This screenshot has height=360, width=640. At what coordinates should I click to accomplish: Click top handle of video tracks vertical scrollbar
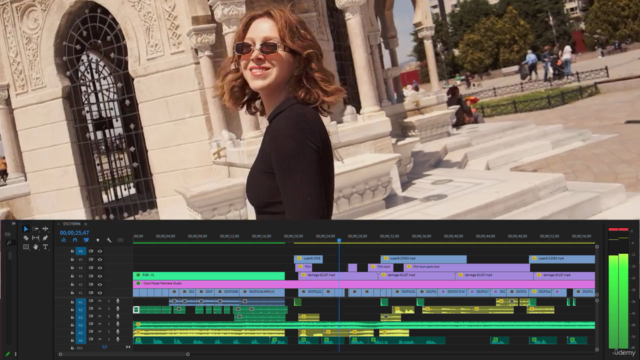597,247
